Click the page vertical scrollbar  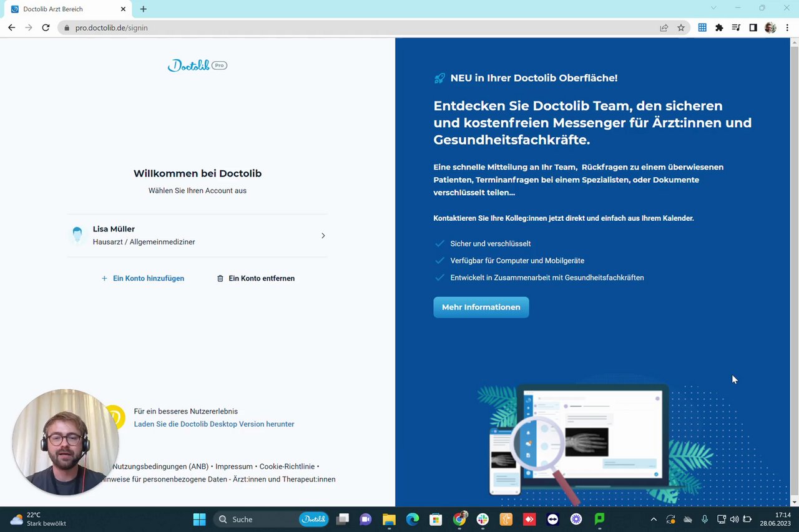tap(794, 272)
